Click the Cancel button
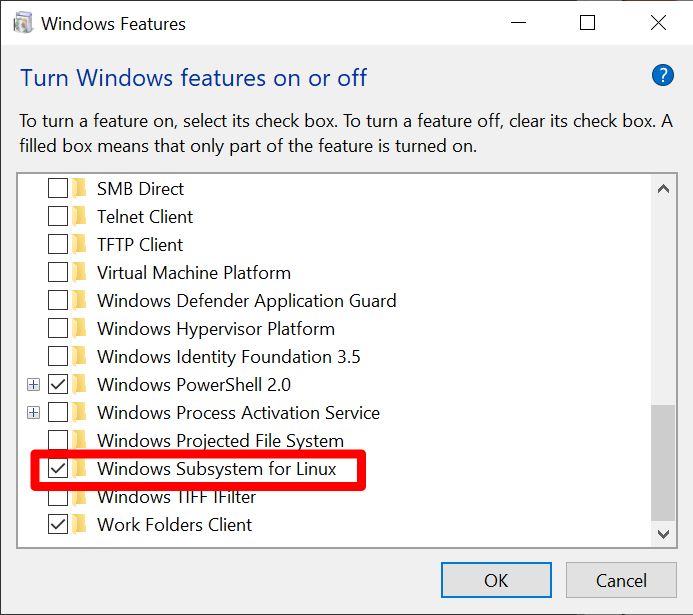This screenshot has height=615, width=693. pyautogui.click(x=621, y=580)
